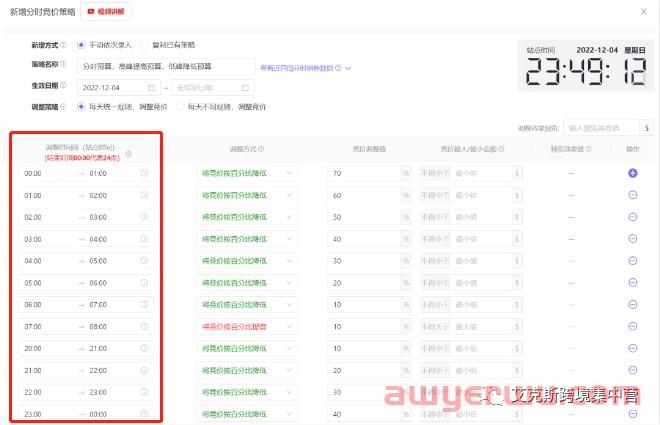Click bid adjustment value 70 field
This screenshot has width=660, height=425.
[364, 173]
